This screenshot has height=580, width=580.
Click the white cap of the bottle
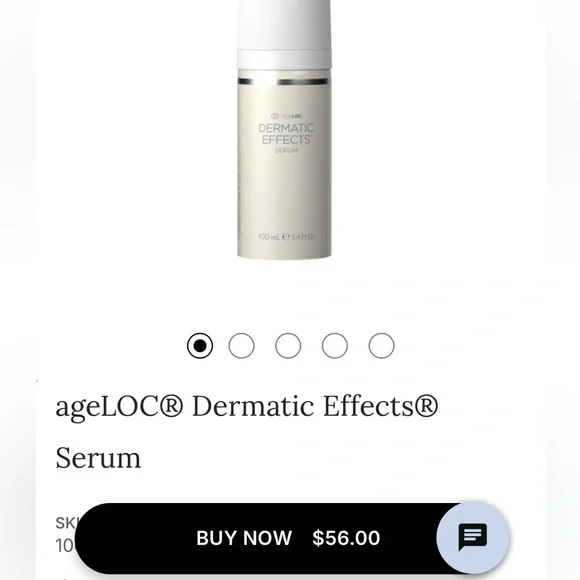coord(284,34)
